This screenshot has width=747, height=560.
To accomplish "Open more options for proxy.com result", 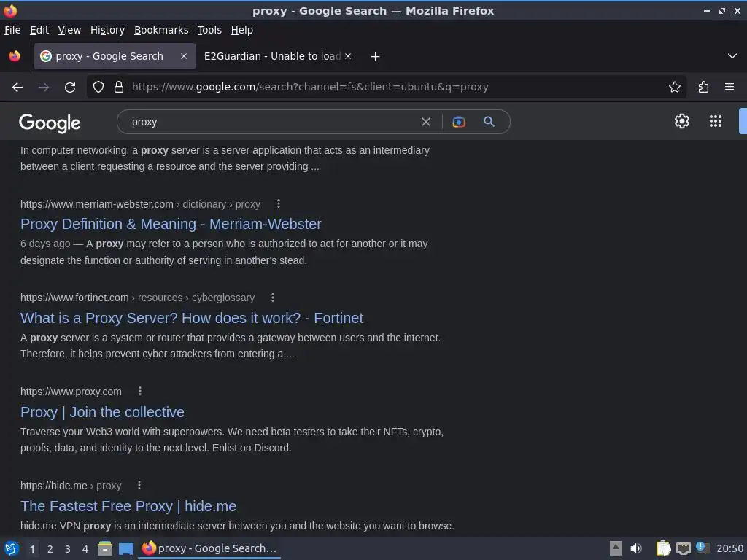I will click(139, 392).
